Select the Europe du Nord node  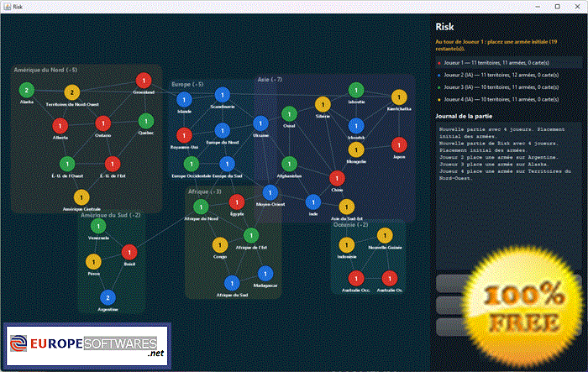(x=223, y=130)
